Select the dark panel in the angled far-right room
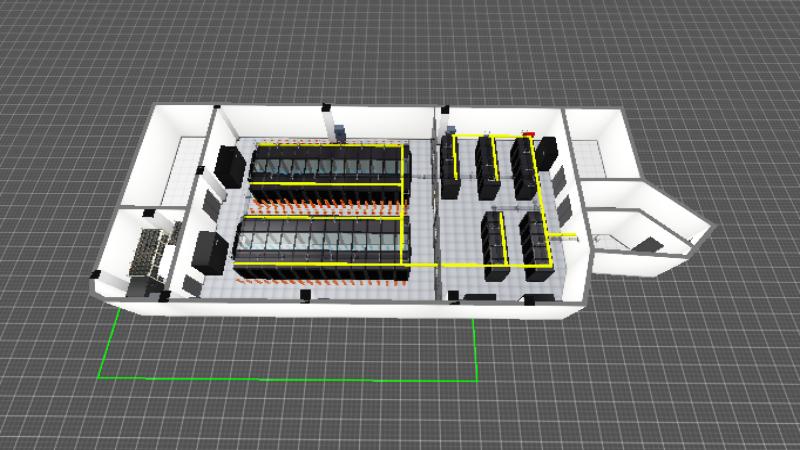 (651, 243)
